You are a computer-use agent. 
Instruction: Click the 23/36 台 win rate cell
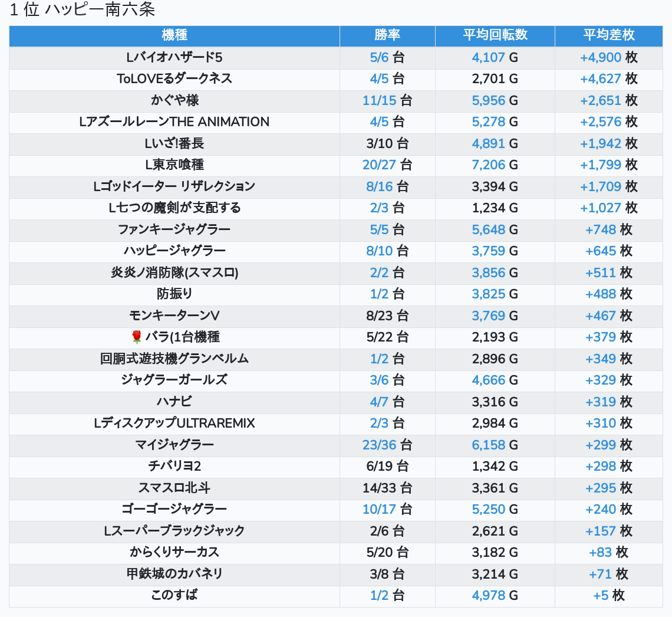tap(387, 445)
